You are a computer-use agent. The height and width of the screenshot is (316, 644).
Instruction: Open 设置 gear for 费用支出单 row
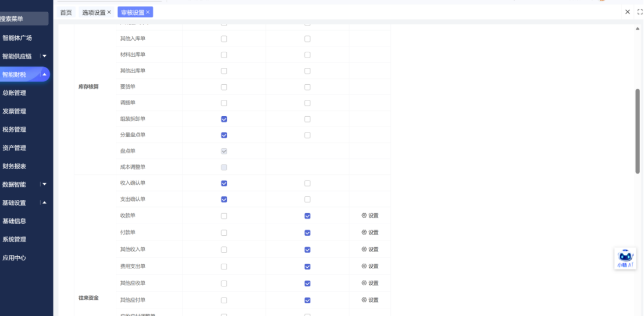369,266
